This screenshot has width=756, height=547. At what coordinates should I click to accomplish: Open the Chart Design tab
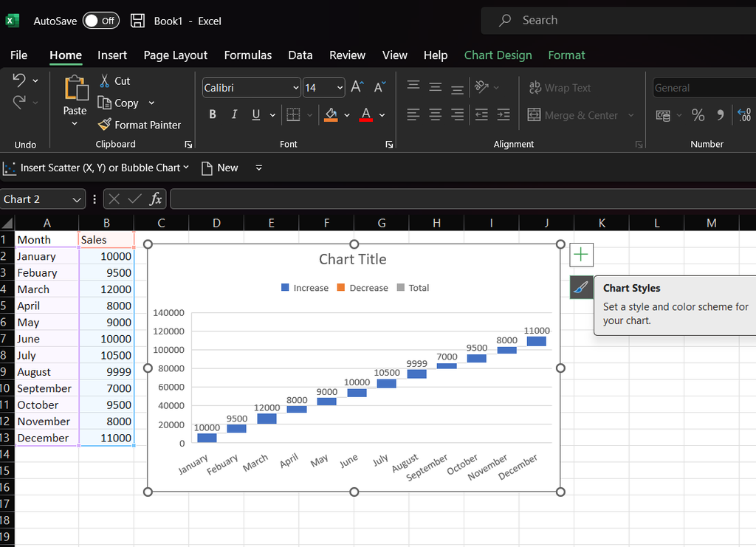(498, 55)
